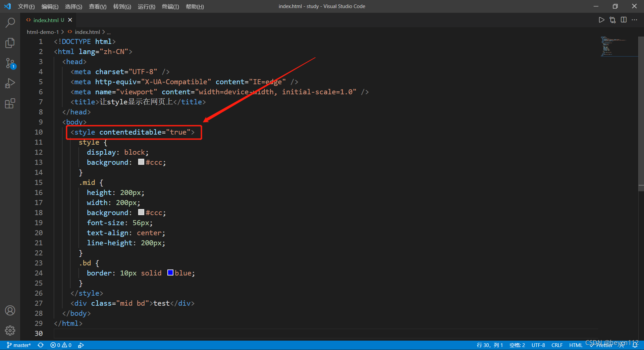This screenshot has width=644, height=350.
Task: Click 'display: block' declaration
Action: 117,152
